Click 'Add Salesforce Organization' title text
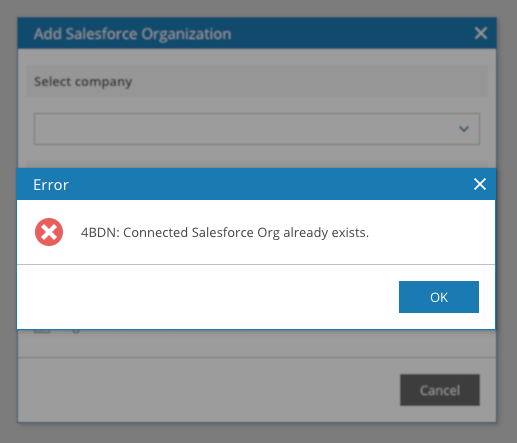This screenshot has width=517, height=443. (132, 34)
